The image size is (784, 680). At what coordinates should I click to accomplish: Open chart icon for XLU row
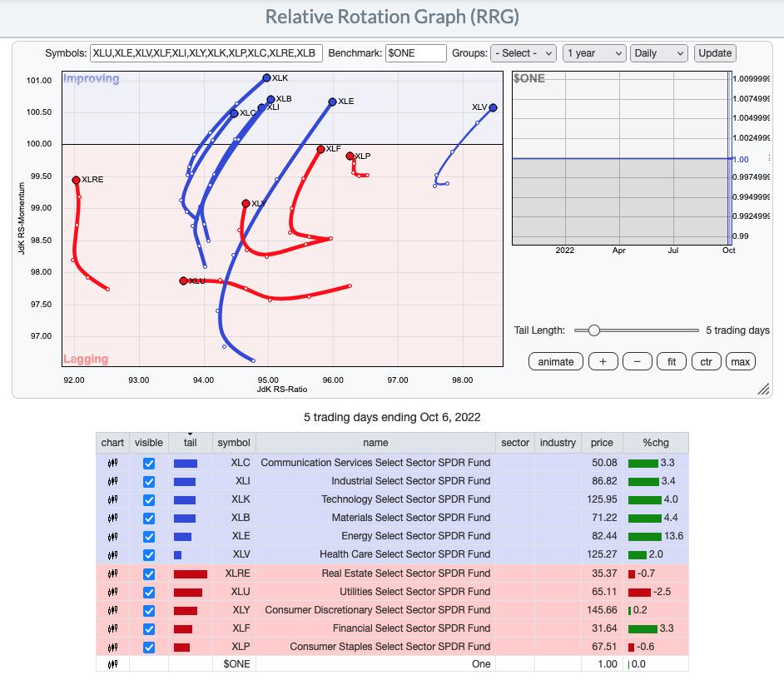pos(112,592)
